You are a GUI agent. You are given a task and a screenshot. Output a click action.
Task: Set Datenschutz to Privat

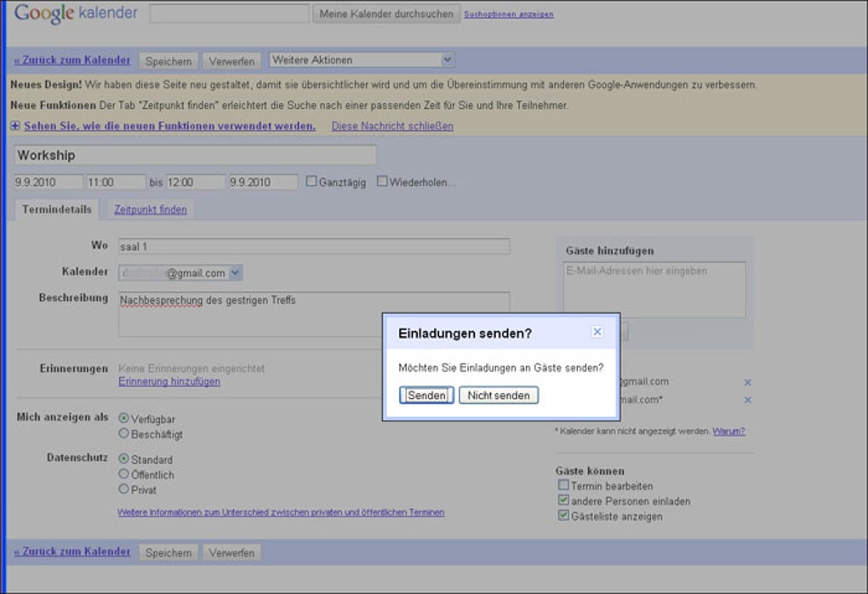(124, 489)
